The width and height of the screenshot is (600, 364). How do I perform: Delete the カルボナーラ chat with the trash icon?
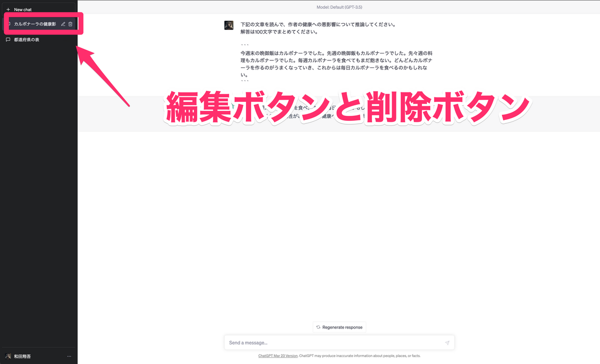tap(70, 24)
